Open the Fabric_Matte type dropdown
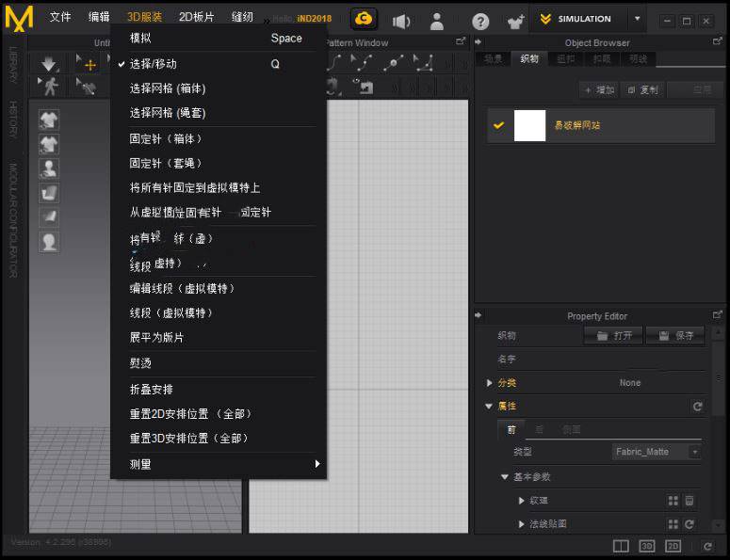The width and height of the screenshot is (730, 560). tap(657, 452)
